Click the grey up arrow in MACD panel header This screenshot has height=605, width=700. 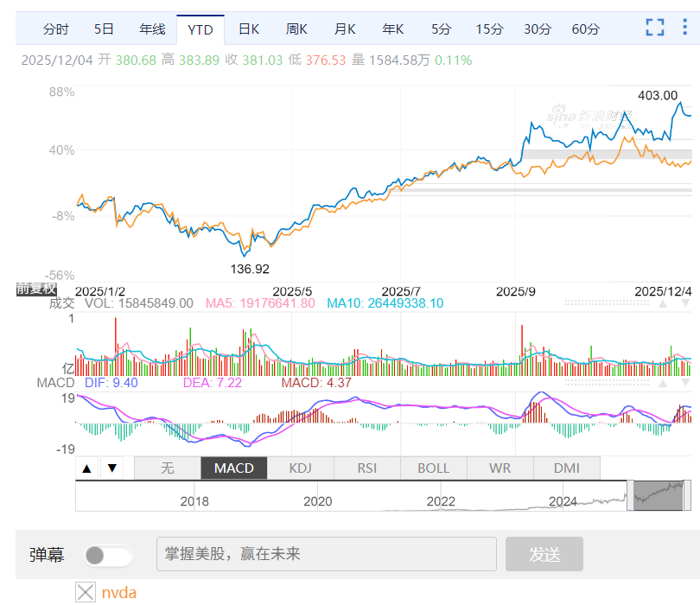click(663, 383)
